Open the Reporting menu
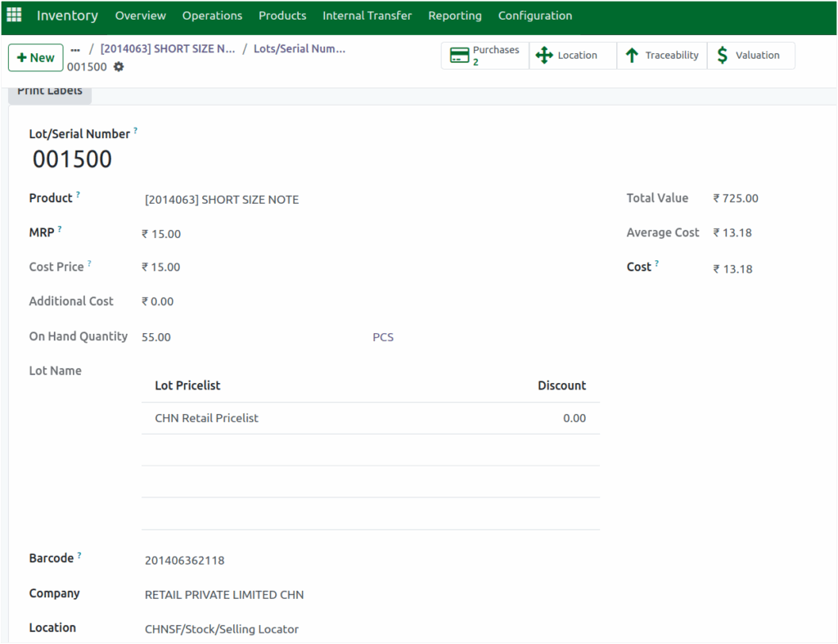838x644 pixels. [454, 15]
